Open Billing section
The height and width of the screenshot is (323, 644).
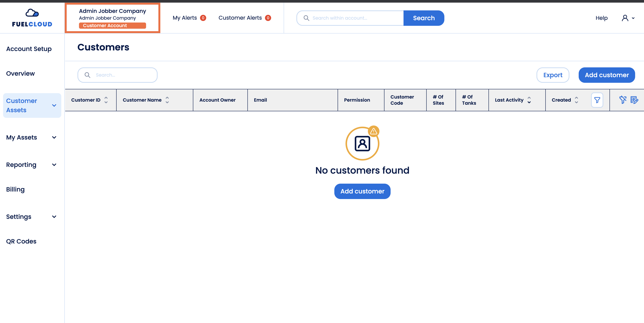pyautogui.click(x=15, y=189)
